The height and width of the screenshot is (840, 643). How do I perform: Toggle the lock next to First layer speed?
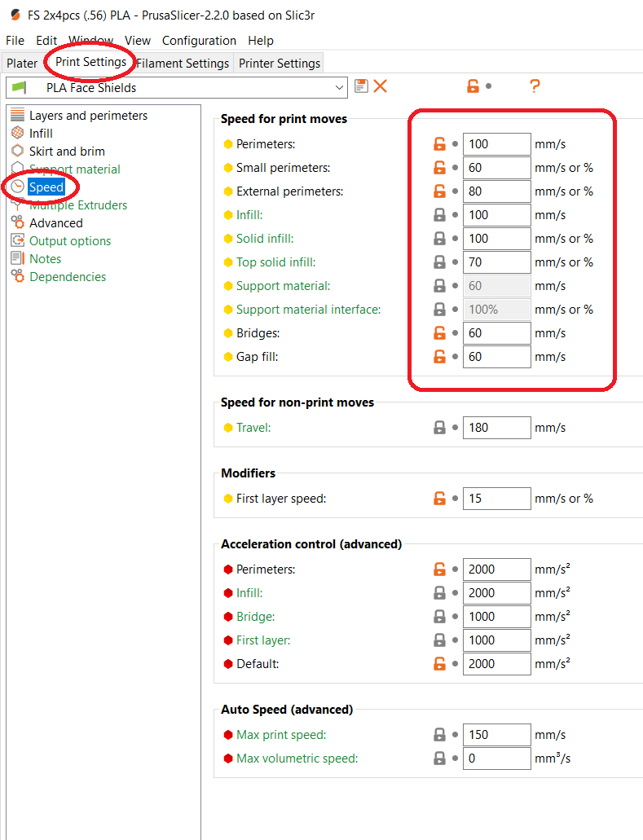pyautogui.click(x=440, y=499)
